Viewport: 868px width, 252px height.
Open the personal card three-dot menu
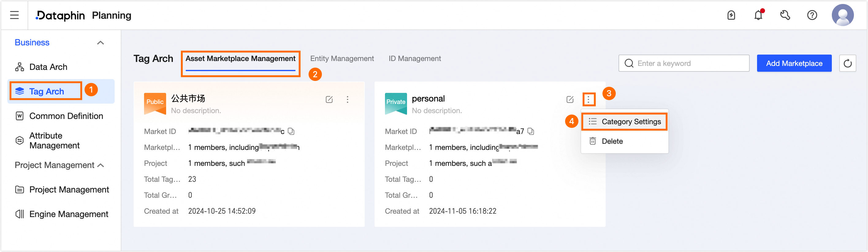click(x=588, y=99)
